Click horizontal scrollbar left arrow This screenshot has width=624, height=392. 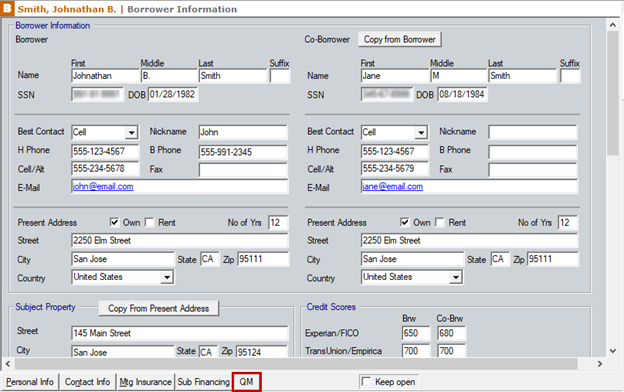pos(8,364)
